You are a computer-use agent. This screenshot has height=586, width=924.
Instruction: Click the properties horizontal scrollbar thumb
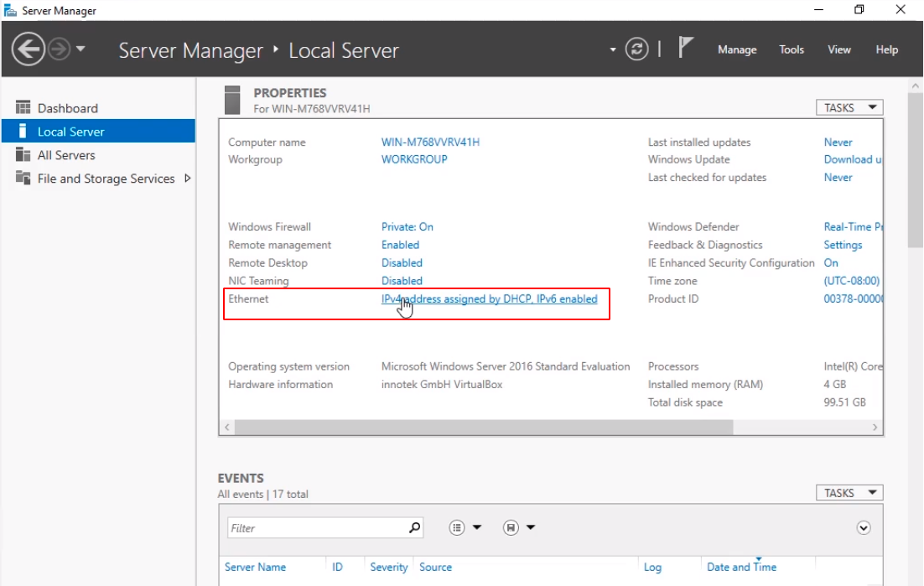tap(484, 427)
